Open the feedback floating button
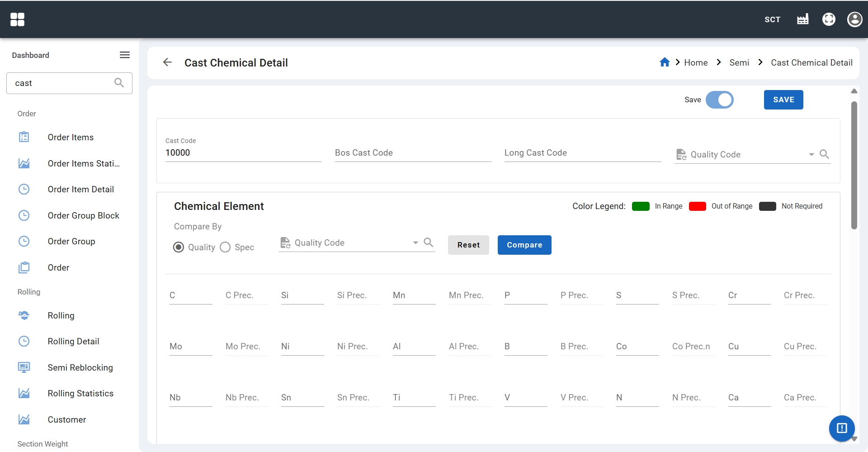 (841, 428)
